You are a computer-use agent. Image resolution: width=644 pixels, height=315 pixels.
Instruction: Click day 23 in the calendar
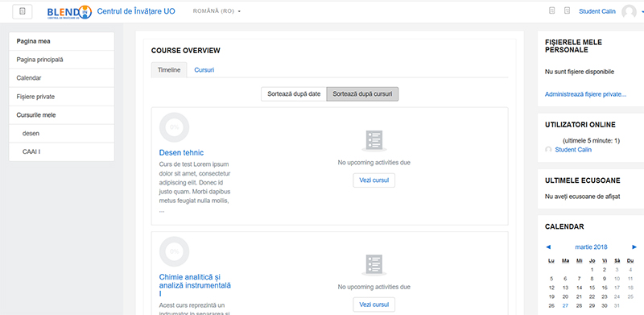pos(605,297)
